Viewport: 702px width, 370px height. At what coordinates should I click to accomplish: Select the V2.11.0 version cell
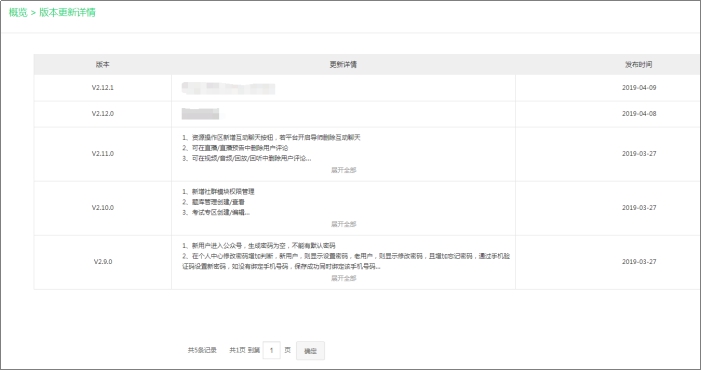[x=103, y=154]
